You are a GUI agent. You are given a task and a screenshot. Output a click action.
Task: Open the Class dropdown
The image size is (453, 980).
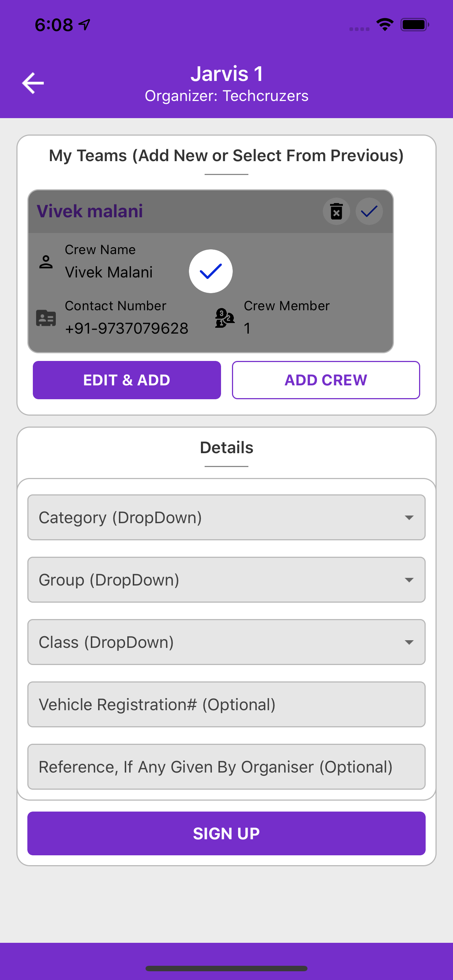[226, 642]
